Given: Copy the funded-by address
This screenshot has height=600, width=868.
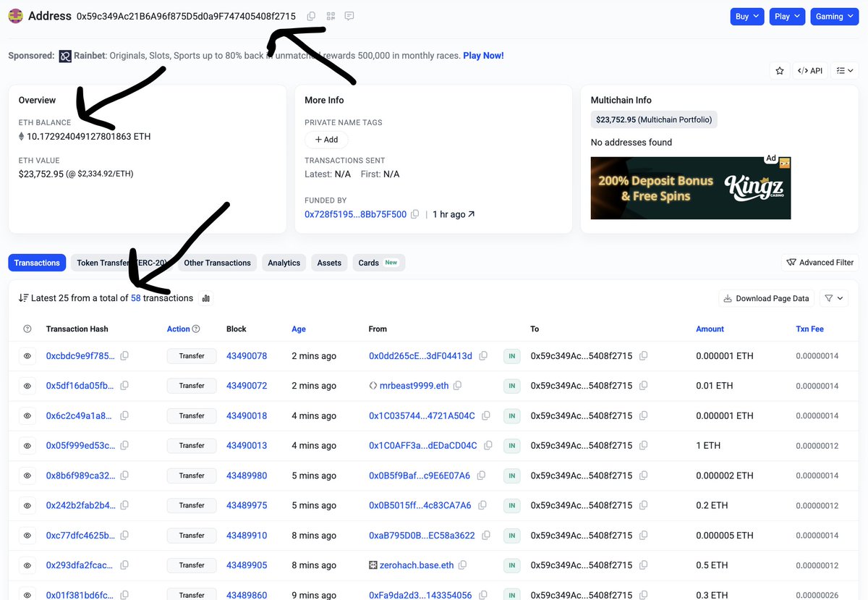Looking at the screenshot, I should (414, 214).
